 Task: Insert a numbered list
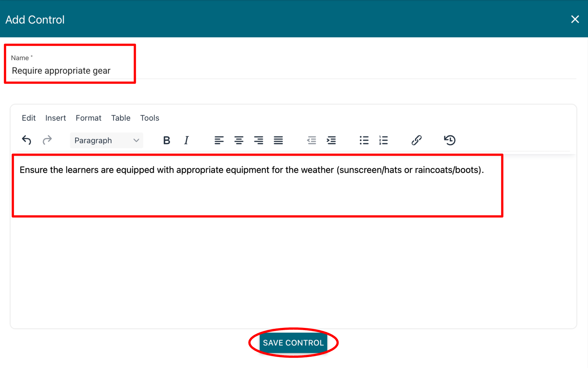click(x=383, y=140)
